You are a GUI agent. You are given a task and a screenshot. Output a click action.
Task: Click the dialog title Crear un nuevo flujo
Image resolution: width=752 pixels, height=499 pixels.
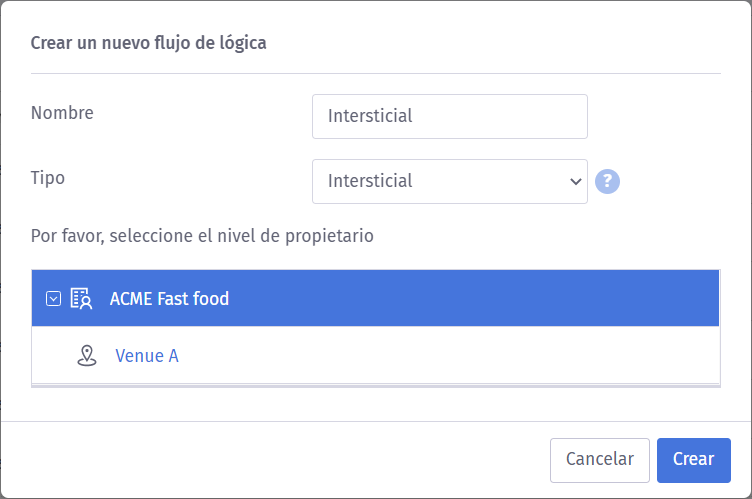pos(148,43)
